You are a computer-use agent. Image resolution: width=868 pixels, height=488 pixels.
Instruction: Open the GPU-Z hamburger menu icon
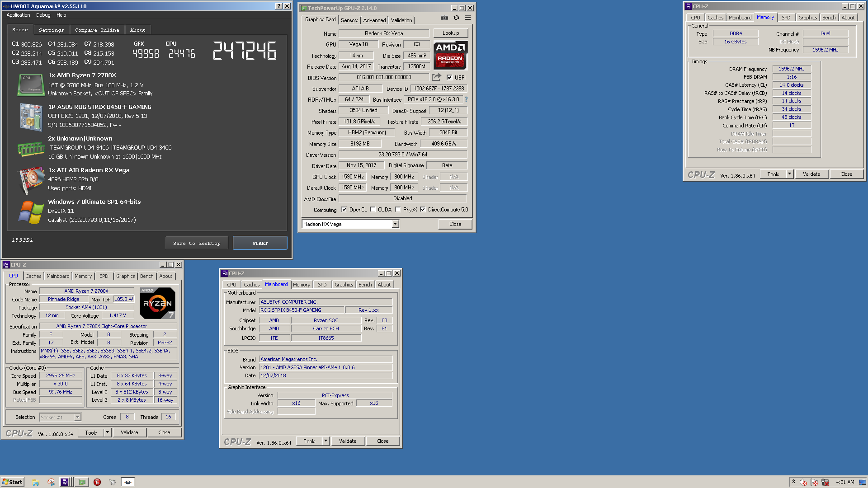tap(467, 18)
